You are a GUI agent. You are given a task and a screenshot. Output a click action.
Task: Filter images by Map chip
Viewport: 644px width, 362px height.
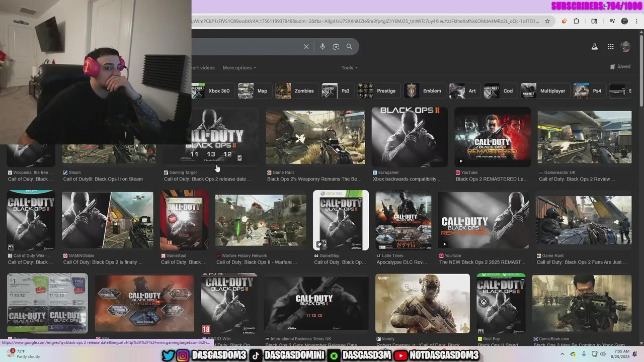tap(255, 91)
